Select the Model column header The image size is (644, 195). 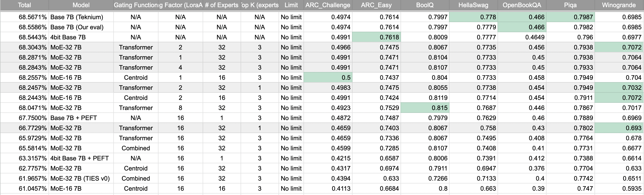click(x=81, y=5)
